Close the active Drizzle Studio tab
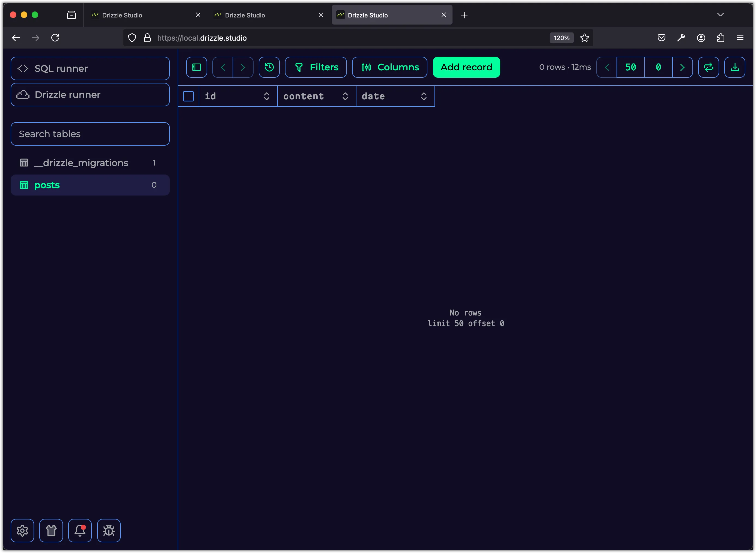 444,15
